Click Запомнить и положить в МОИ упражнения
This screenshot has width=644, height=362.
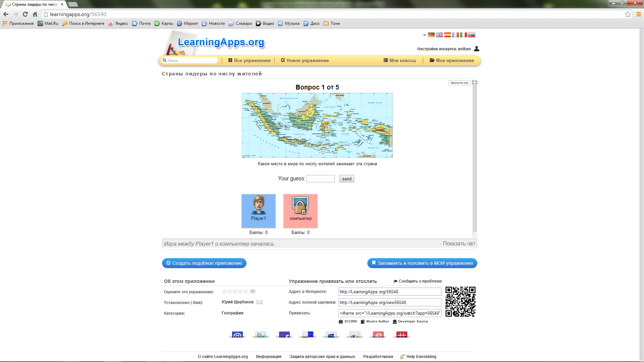point(422,263)
